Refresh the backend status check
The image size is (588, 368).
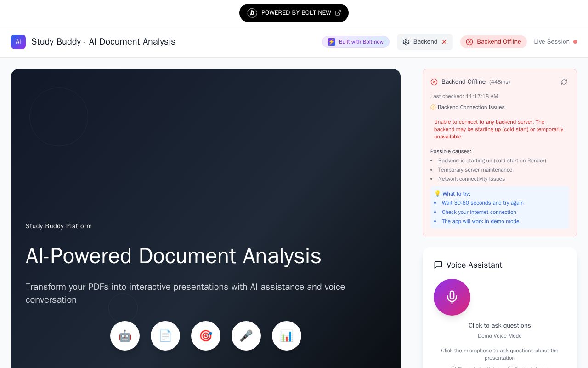(564, 82)
